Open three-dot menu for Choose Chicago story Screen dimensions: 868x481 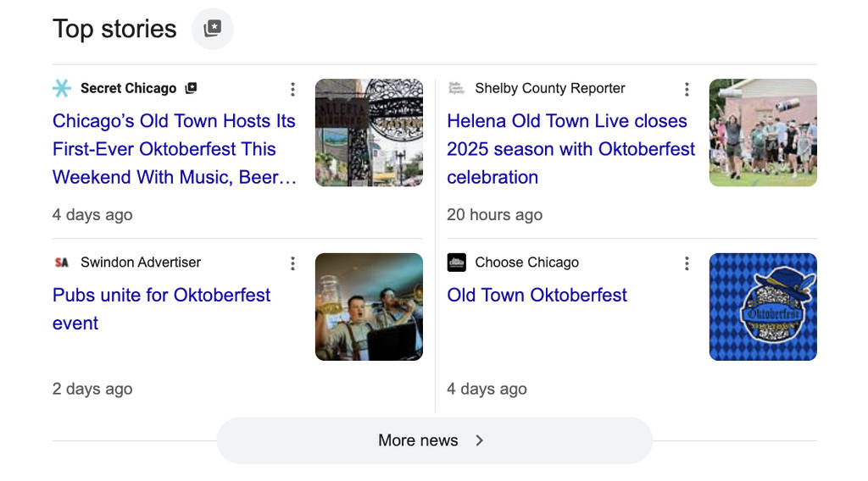[687, 263]
